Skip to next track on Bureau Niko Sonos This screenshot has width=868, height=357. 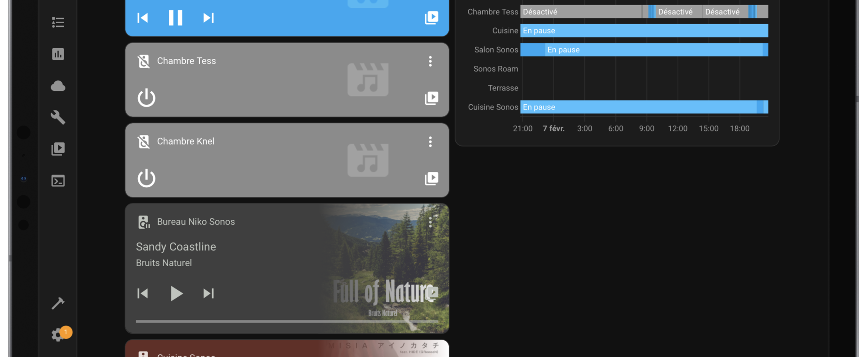[x=208, y=293]
